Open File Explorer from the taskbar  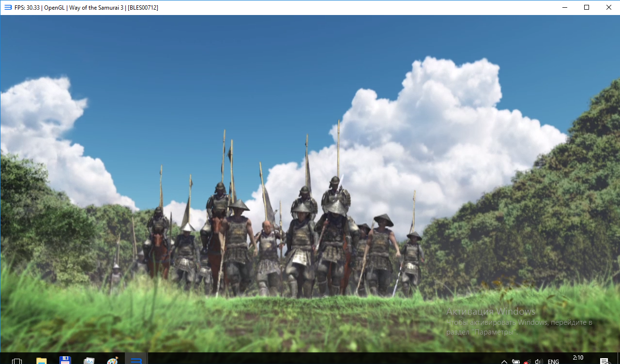[x=42, y=361]
